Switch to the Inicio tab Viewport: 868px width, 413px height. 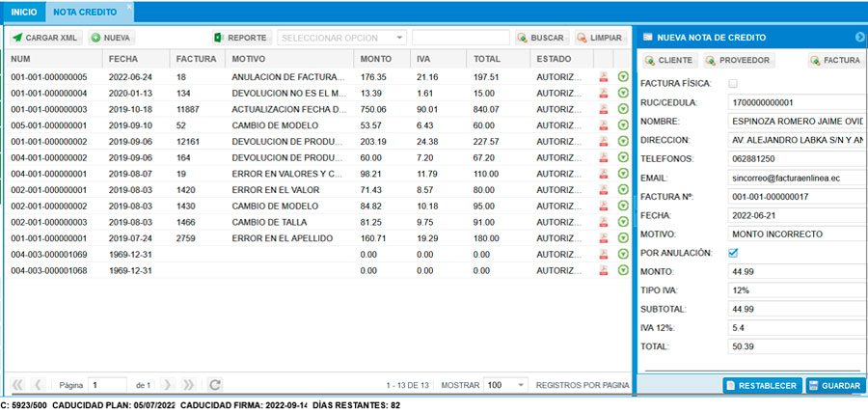point(23,13)
